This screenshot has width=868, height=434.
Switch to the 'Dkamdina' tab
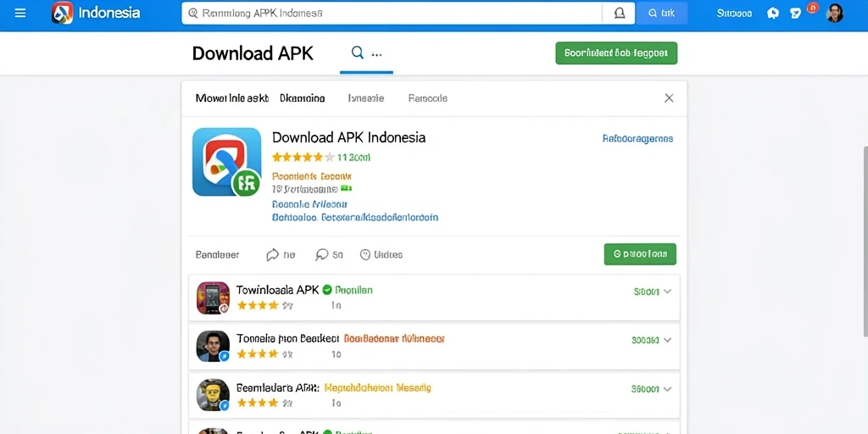point(303,98)
